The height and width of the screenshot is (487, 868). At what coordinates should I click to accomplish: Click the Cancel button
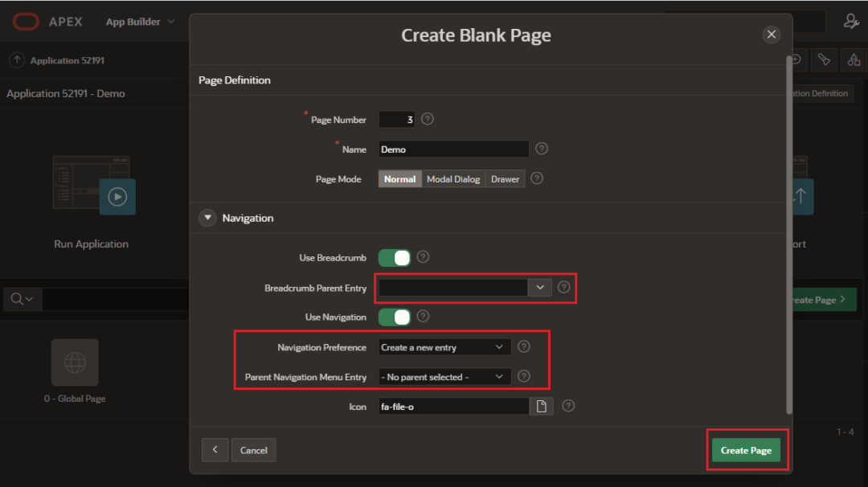[x=253, y=450]
